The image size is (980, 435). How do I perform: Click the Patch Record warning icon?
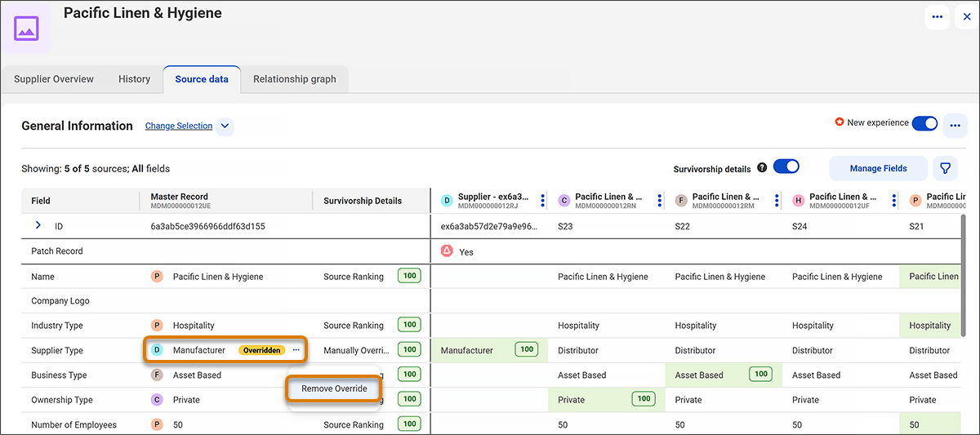coord(447,251)
